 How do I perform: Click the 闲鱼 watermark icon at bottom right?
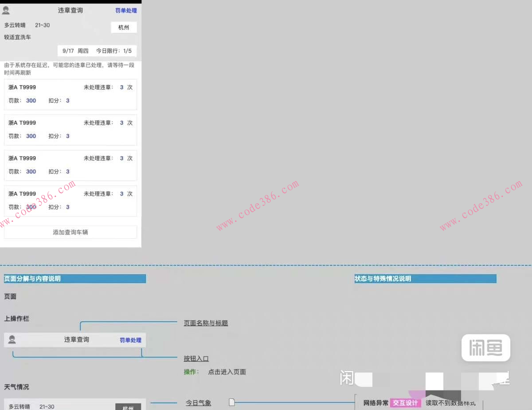coord(485,348)
